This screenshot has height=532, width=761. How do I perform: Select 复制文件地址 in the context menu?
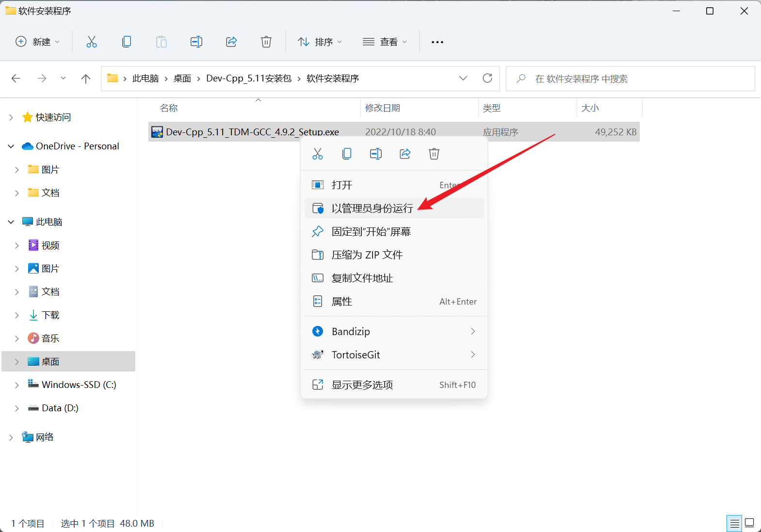pyautogui.click(x=394, y=278)
